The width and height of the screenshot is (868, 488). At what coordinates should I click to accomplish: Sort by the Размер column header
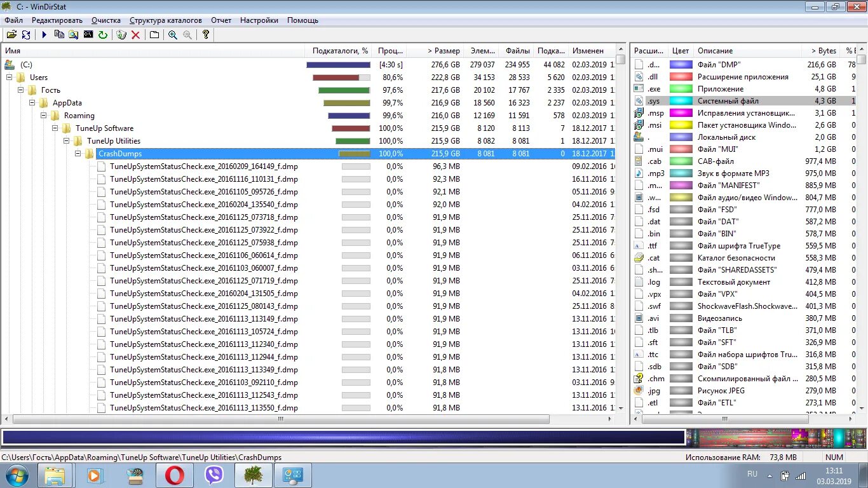tap(435, 51)
